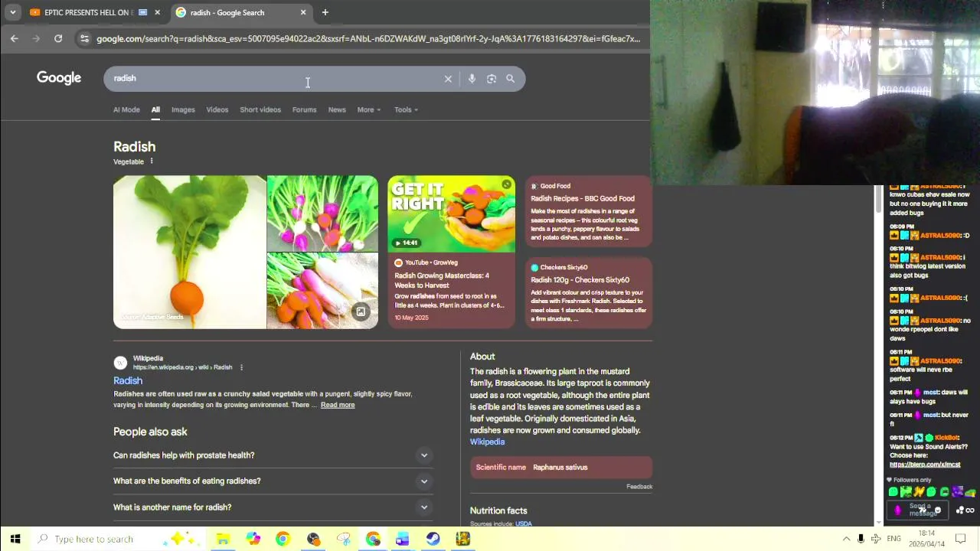Open Short videos results tab
This screenshot has height=551, width=980.
[260, 109]
